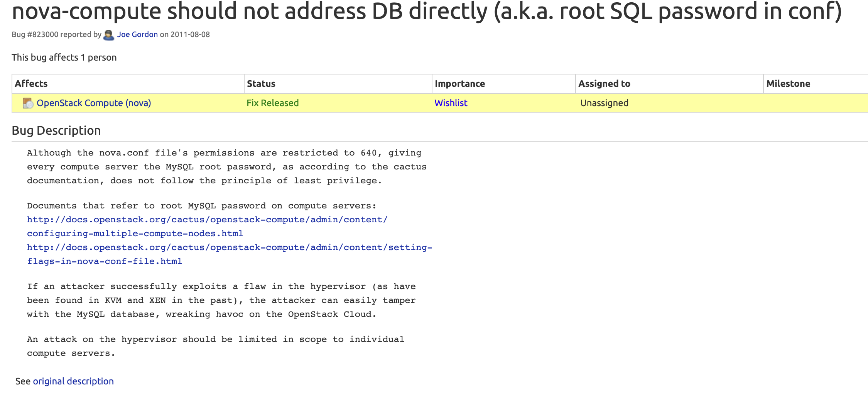This screenshot has width=868, height=396.
Task: Click the Wishlist importance link
Action: pos(451,103)
